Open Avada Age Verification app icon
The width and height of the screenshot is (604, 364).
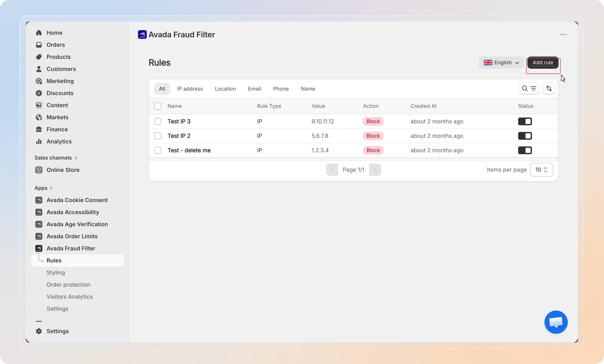39,224
